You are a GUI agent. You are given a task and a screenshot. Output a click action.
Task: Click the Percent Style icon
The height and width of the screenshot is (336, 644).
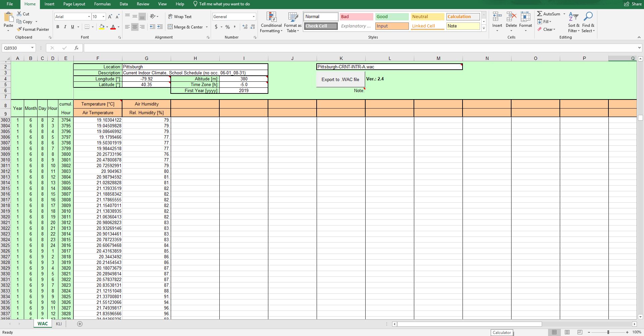pos(227,27)
